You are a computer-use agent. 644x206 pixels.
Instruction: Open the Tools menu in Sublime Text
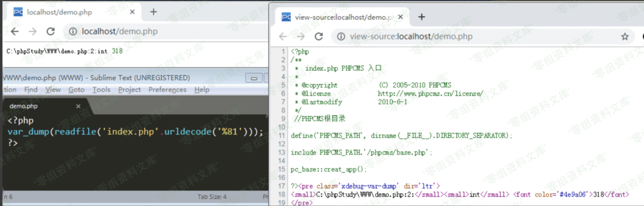[101, 90]
